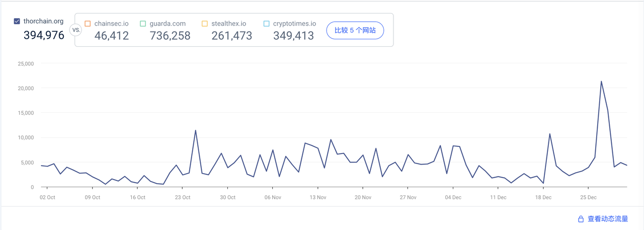Check the cryptotimes.io blue checkbox
Screen dimensions: 644x230
click(x=267, y=24)
